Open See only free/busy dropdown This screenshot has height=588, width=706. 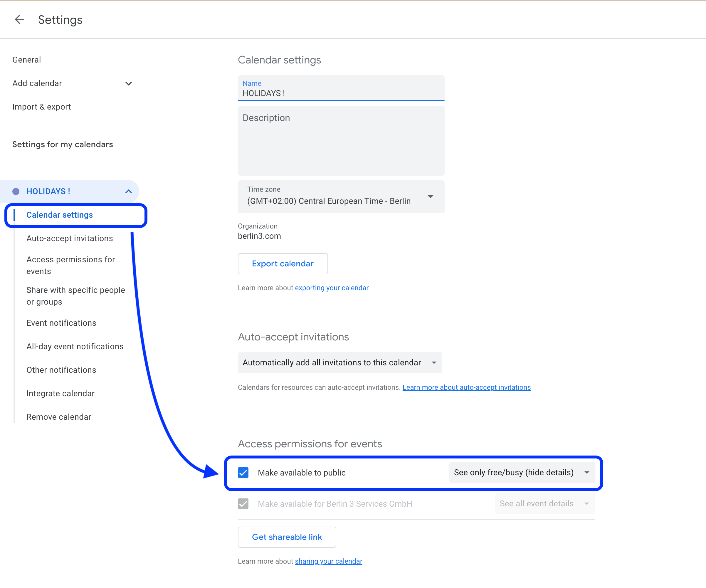[522, 472]
